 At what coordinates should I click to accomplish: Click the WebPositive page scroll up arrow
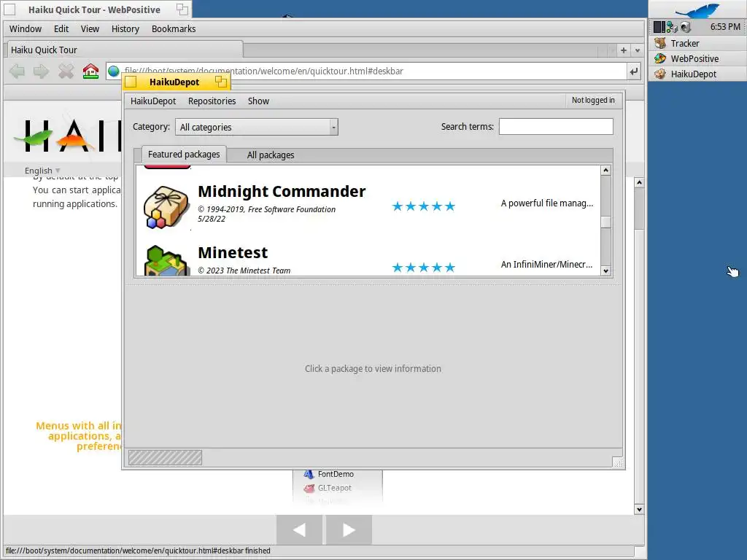[639, 182]
